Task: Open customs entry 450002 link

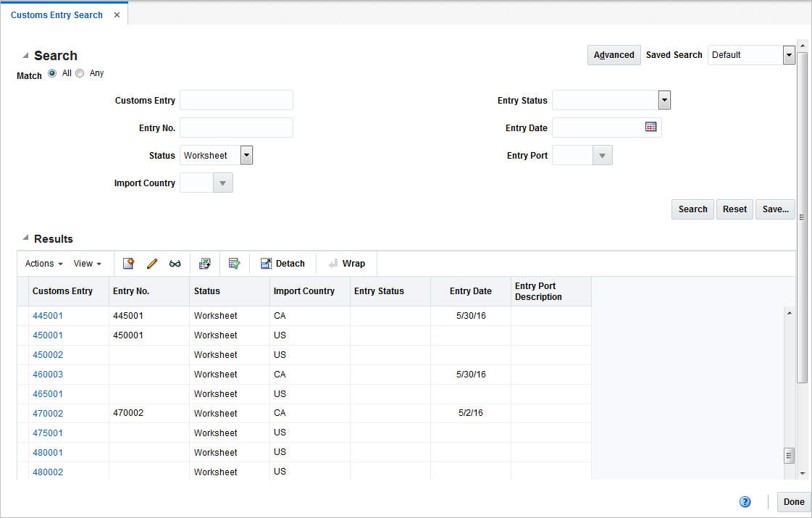Action: point(47,354)
